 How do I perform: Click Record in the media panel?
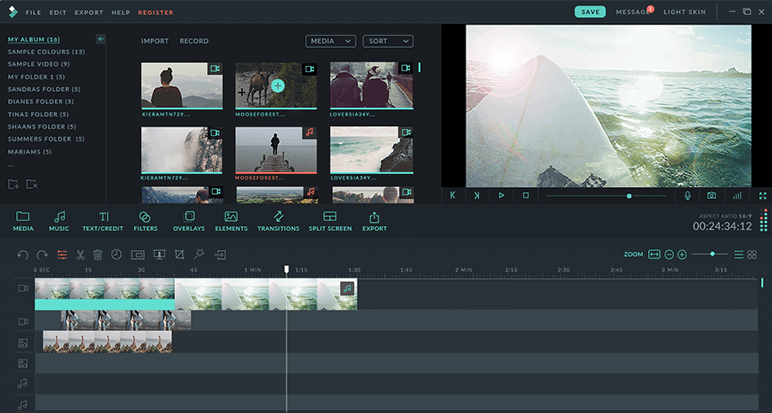click(194, 41)
